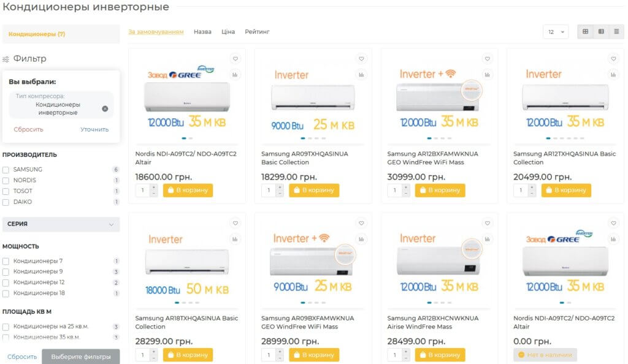Sort products by Ціна

pos(228,32)
